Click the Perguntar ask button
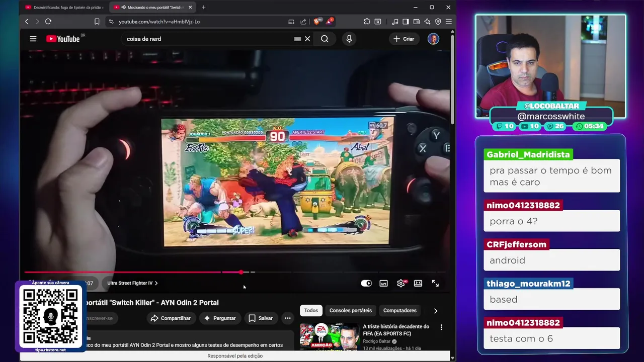The width and height of the screenshot is (644, 362). 219,318
